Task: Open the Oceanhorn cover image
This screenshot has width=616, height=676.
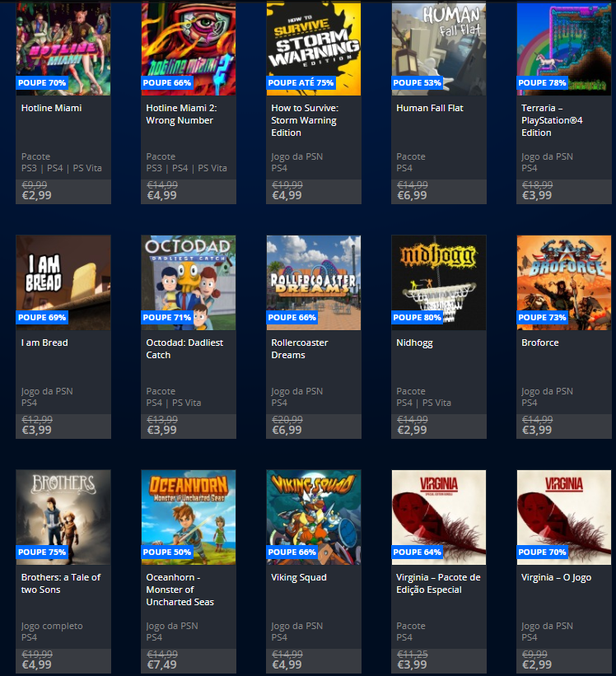Action: [189, 517]
